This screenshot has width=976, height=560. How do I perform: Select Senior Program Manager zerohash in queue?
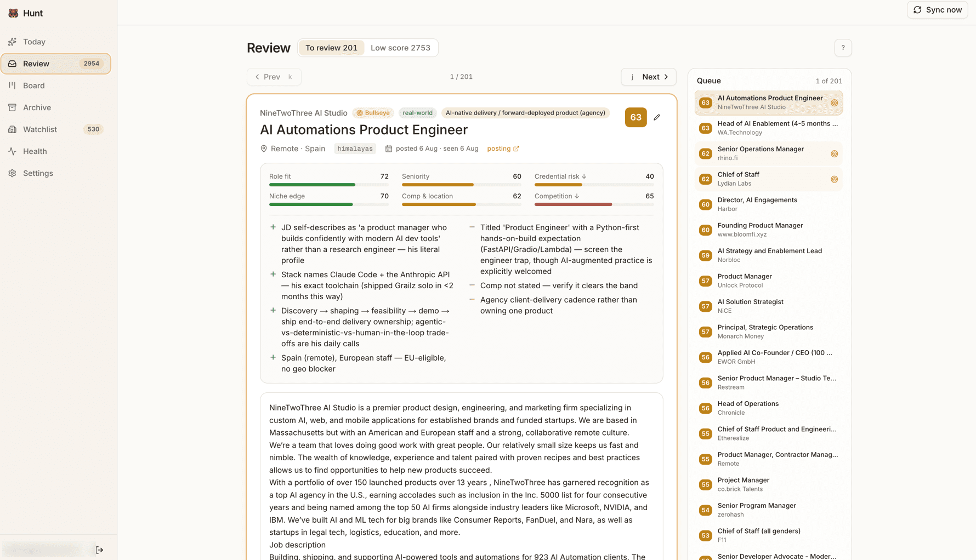click(769, 510)
